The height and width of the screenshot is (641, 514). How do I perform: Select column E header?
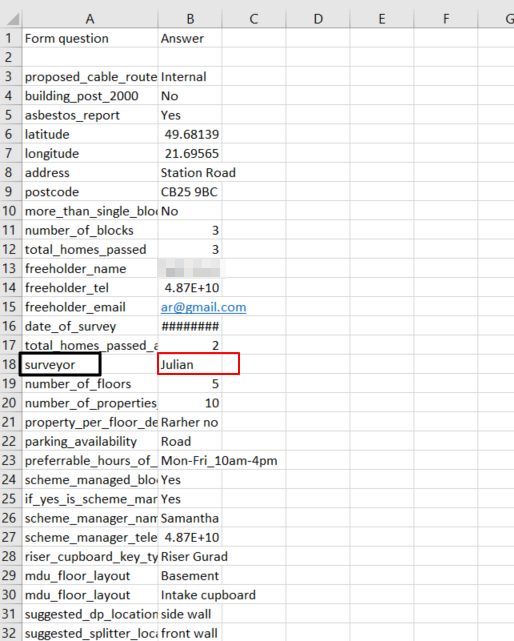click(382, 19)
